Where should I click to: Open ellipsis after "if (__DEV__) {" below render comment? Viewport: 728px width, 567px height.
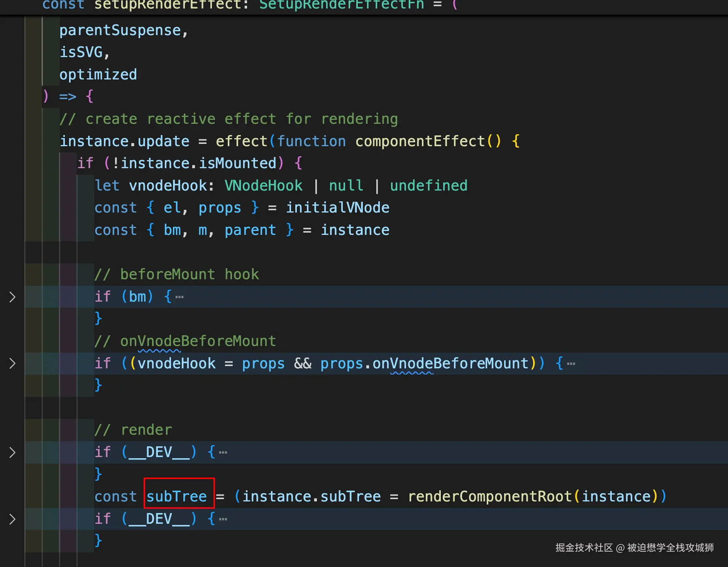click(223, 452)
